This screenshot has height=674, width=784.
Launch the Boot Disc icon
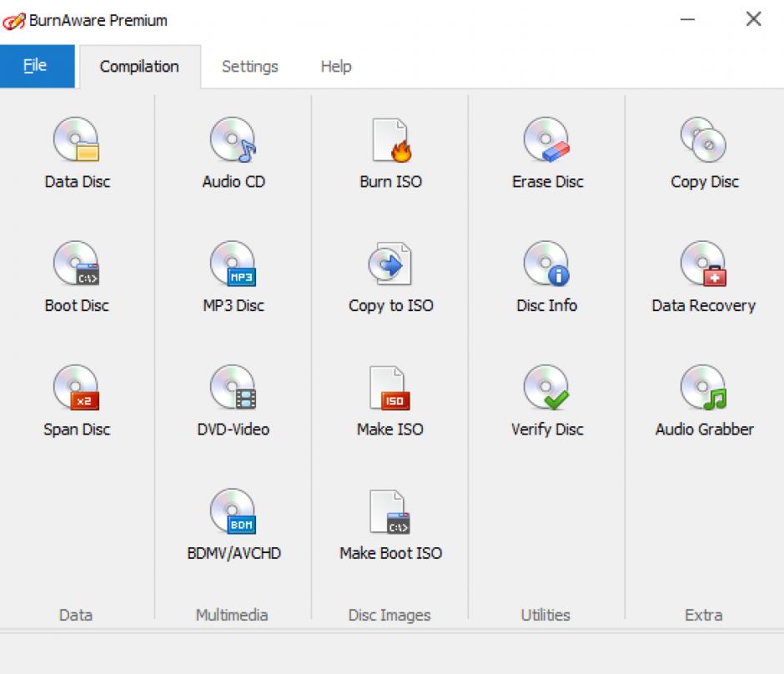click(x=77, y=263)
